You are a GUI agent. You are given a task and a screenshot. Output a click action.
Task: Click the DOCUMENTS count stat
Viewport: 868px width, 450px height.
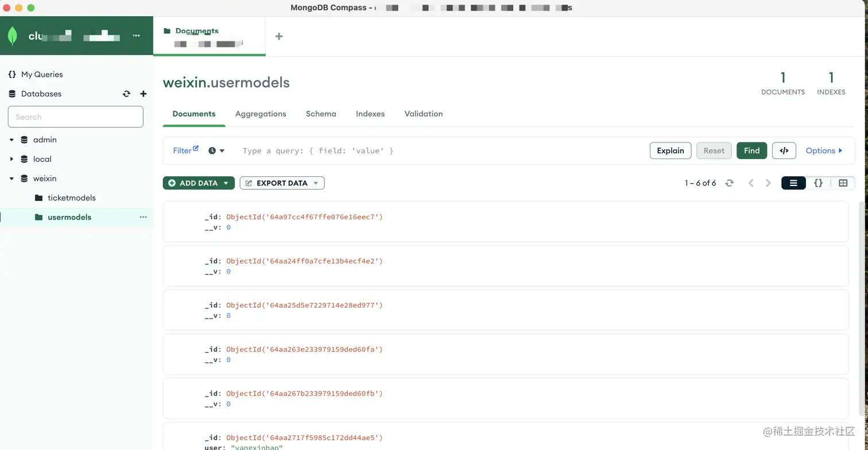click(783, 84)
